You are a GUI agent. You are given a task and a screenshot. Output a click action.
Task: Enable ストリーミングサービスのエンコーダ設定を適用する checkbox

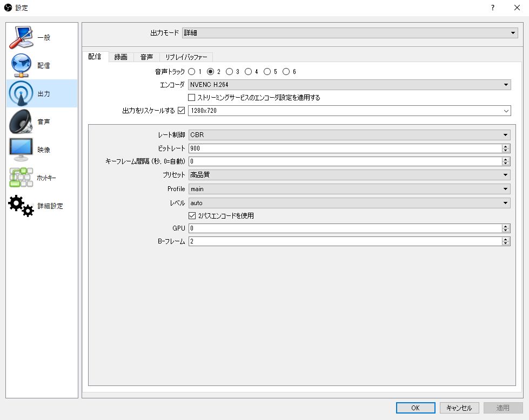pos(192,97)
